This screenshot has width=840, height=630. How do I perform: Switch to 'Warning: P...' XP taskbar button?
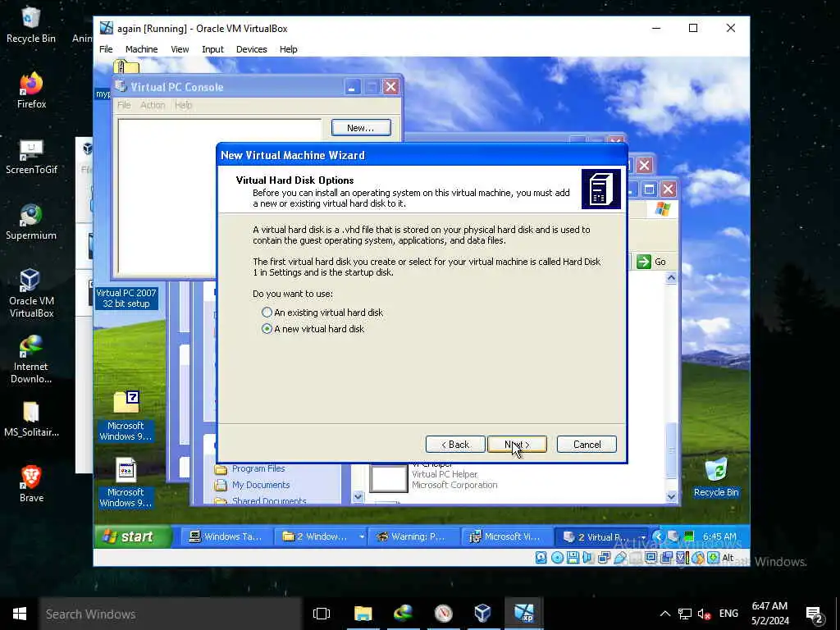[413, 536]
